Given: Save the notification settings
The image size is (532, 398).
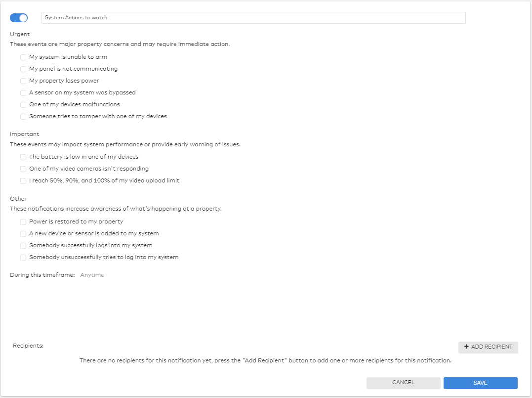Looking at the screenshot, I should click(x=481, y=383).
